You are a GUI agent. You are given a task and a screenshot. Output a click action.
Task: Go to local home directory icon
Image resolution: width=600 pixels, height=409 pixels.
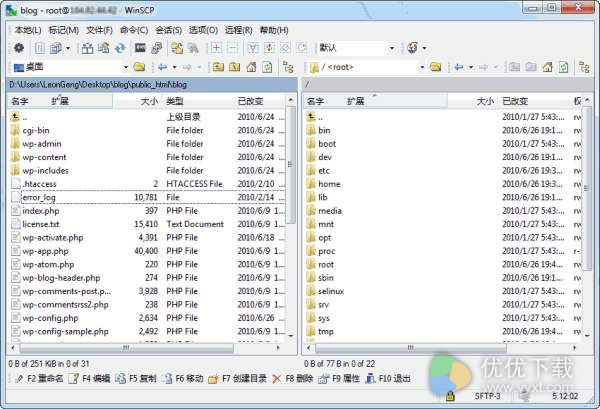[x=251, y=67]
